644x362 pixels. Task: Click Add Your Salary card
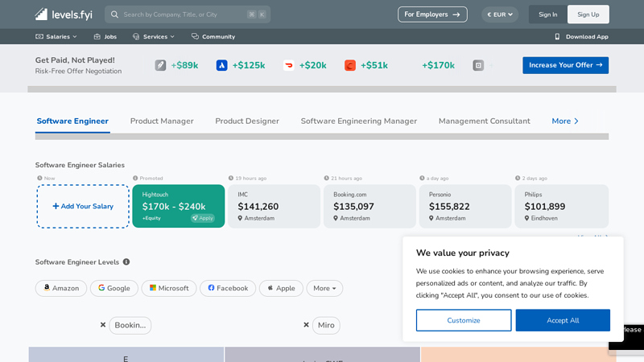83,206
